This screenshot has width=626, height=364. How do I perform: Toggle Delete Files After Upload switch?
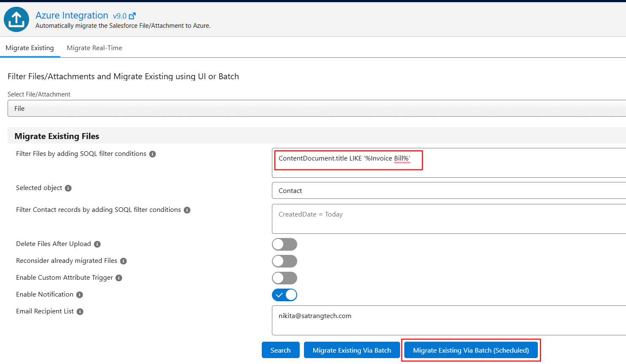285,244
